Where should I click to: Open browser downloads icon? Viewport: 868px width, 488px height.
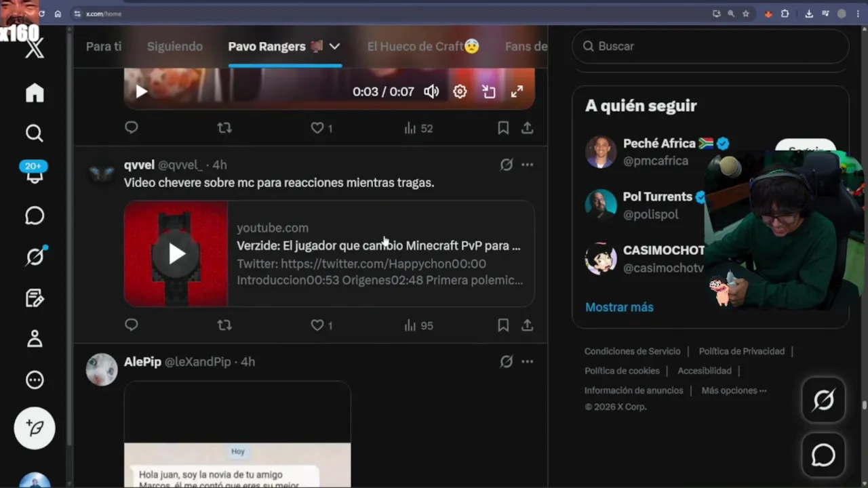tap(809, 14)
